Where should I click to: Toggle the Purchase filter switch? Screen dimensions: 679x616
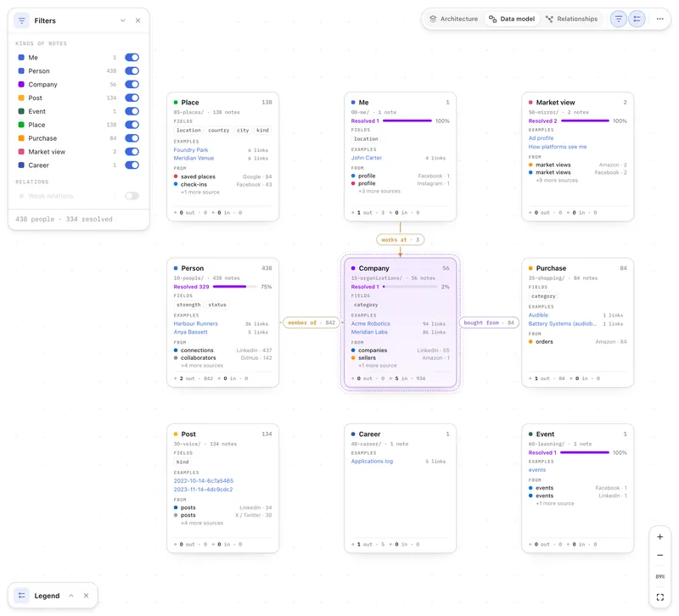coord(132,137)
